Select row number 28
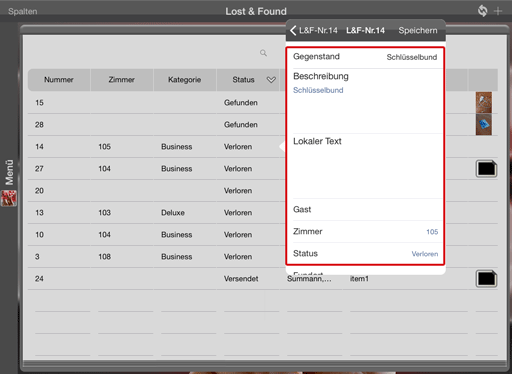 point(39,125)
